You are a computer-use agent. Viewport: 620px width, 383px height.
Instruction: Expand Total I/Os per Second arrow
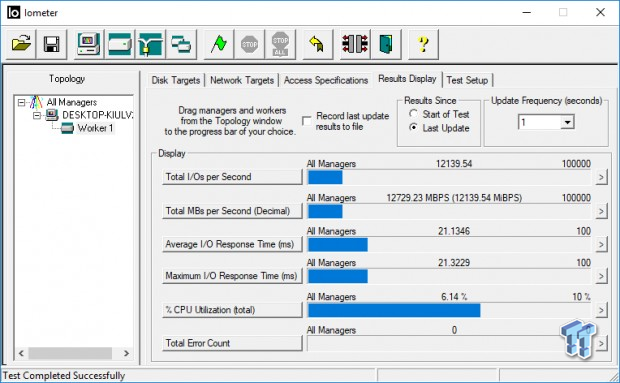[601, 177]
